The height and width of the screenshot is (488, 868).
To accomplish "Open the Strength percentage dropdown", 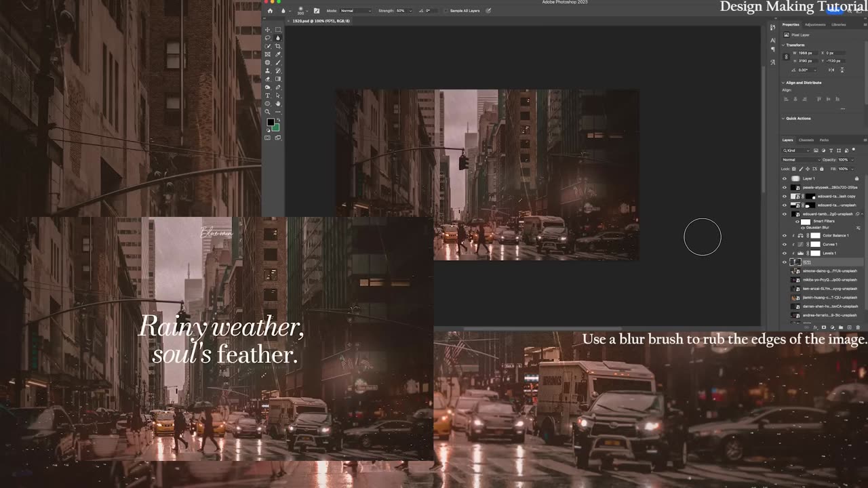I will [410, 11].
